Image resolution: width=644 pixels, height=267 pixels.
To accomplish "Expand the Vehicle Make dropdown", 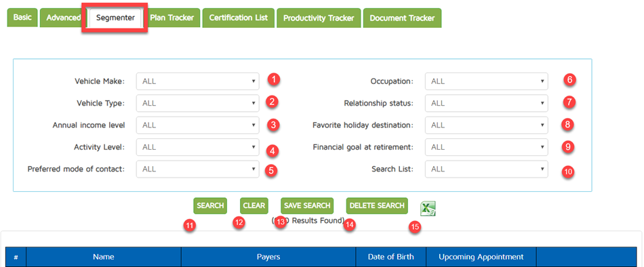I will (x=197, y=81).
